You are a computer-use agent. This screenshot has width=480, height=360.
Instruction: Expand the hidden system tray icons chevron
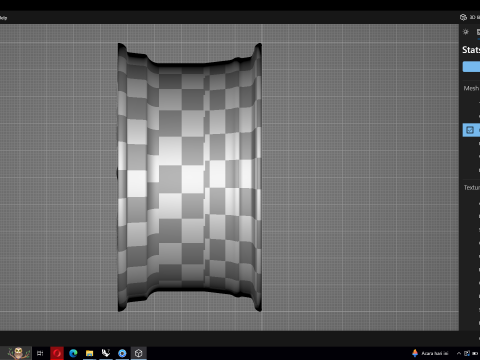click(x=459, y=353)
